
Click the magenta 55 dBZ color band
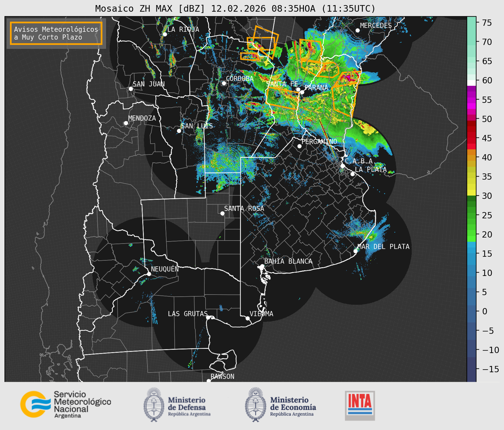(x=471, y=100)
